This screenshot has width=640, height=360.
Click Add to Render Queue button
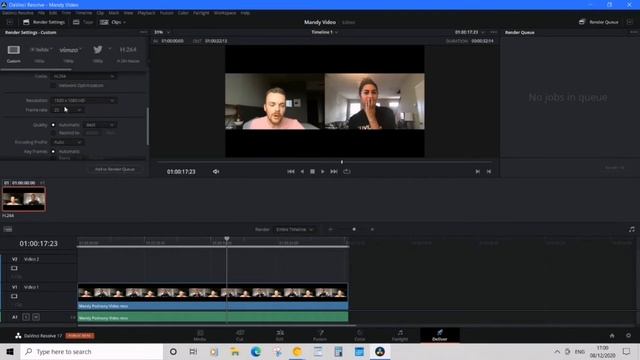point(115,169)
